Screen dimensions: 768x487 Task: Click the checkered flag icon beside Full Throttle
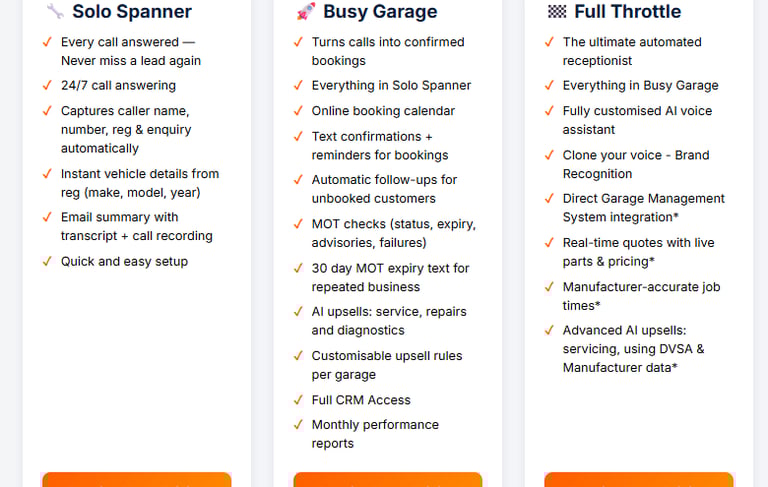(557, 11)
